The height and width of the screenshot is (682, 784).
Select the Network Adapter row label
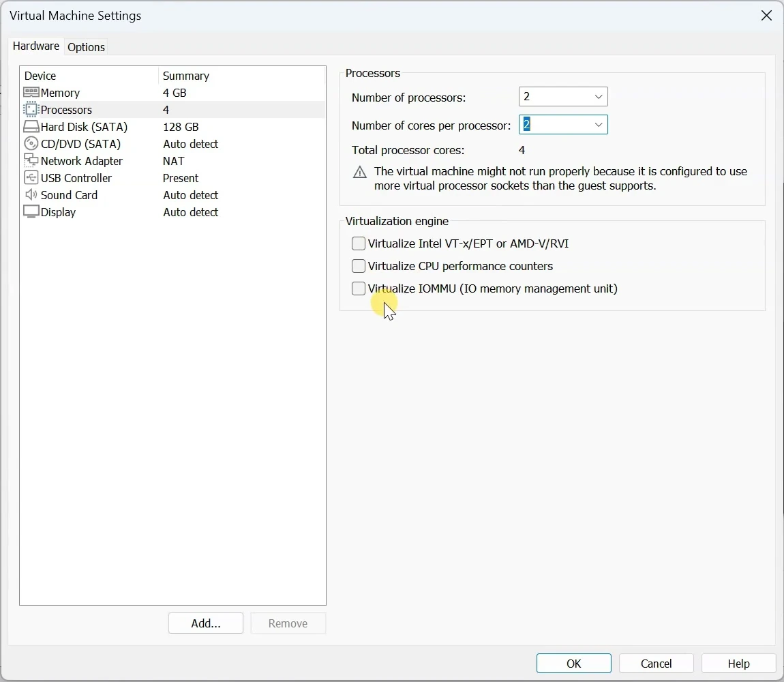click(82, 161)
